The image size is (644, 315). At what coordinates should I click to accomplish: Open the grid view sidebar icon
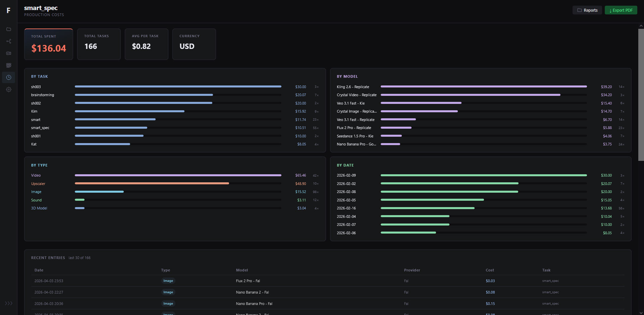pyautogui.click(x=9, y=65)
